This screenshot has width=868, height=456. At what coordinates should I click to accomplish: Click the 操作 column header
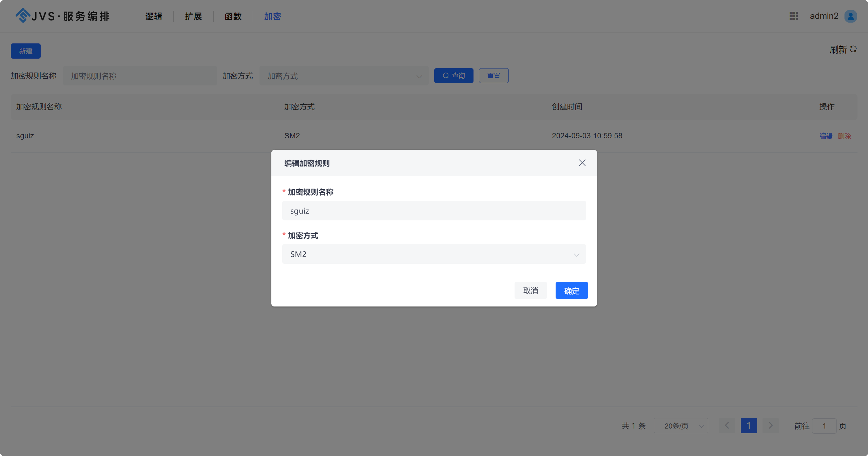point(827,107)
